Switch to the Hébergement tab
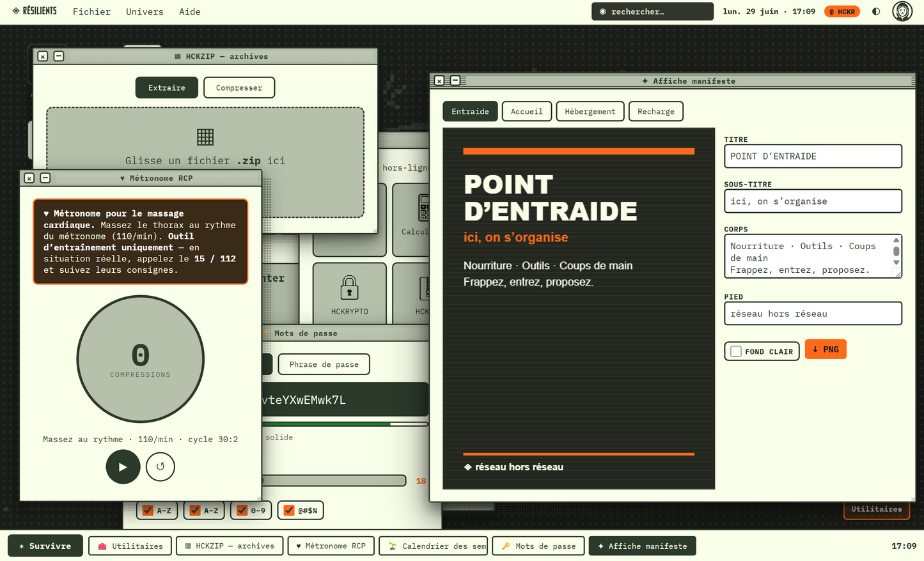The image size is (924, 561). tap(590, 111)
